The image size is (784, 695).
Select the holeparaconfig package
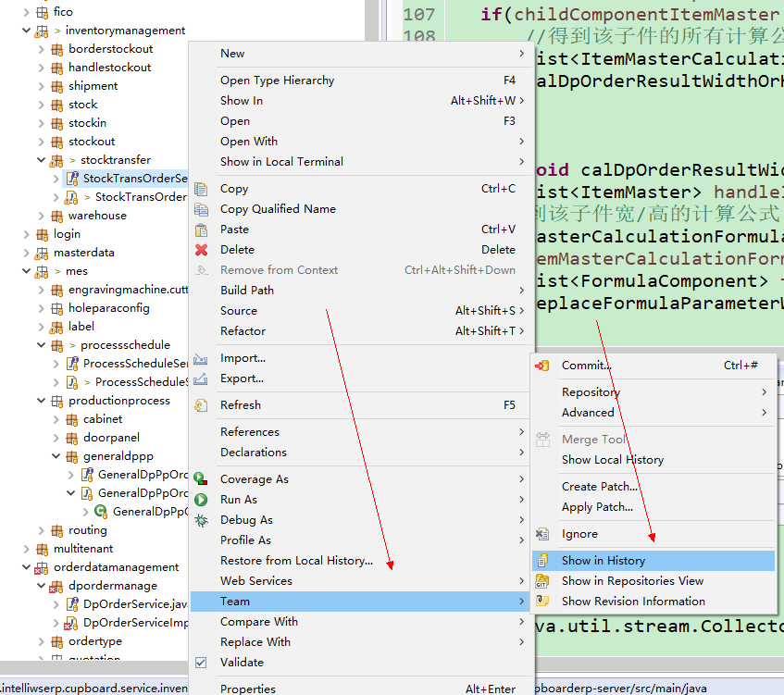click(108, 308)
